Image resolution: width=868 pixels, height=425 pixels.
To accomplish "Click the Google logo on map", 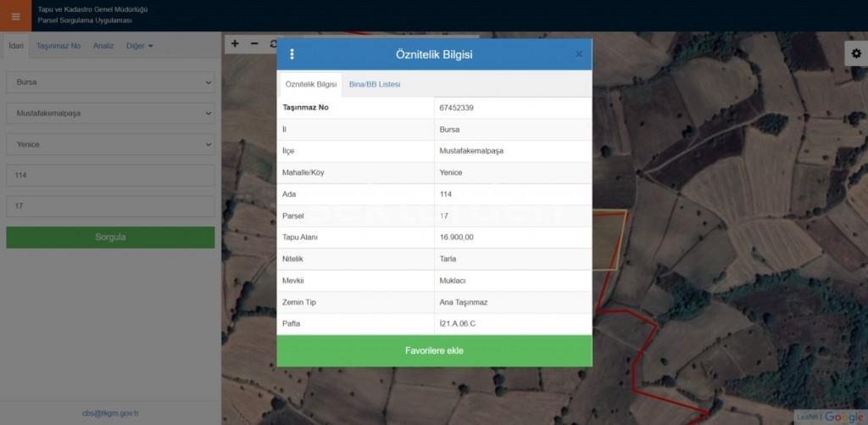I will pos(844,417).
